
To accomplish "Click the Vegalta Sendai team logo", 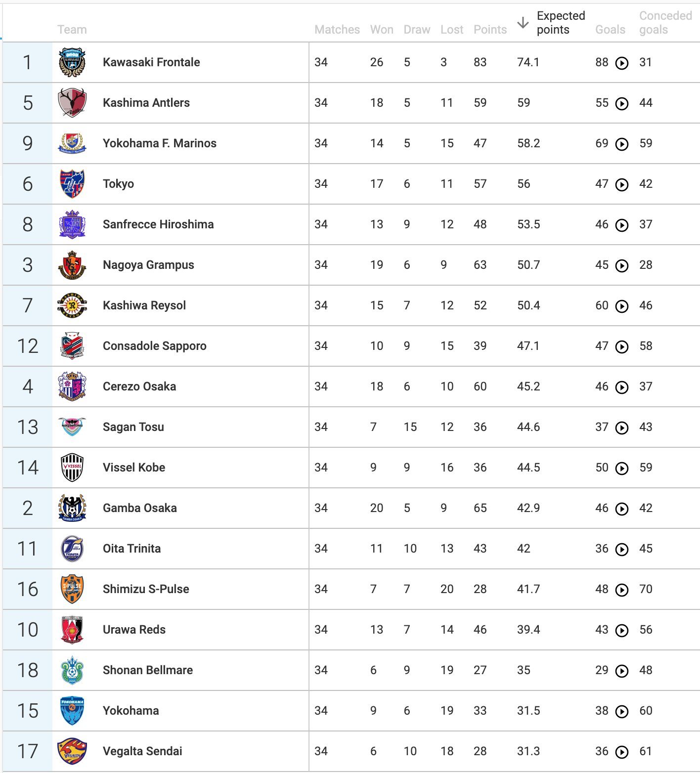I will [72, 751].
